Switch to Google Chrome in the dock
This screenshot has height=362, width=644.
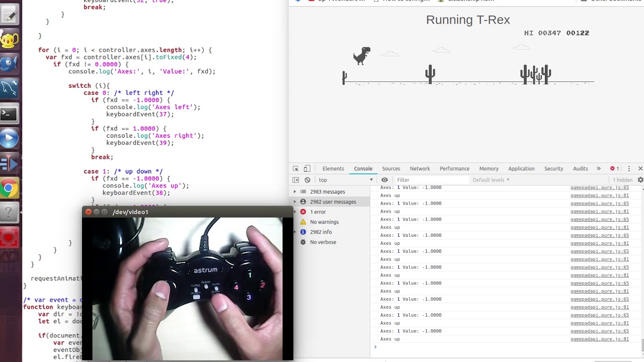(x=9, y=189)
